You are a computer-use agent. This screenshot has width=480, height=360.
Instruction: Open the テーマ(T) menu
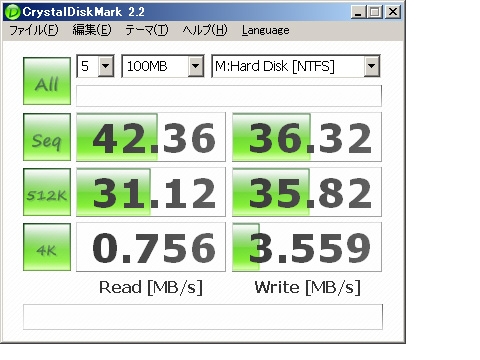pyautogui.click(x=147, y=30)
